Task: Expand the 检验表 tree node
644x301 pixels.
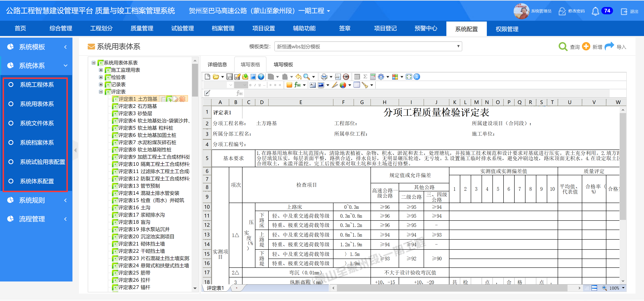Action: (101, 77)
